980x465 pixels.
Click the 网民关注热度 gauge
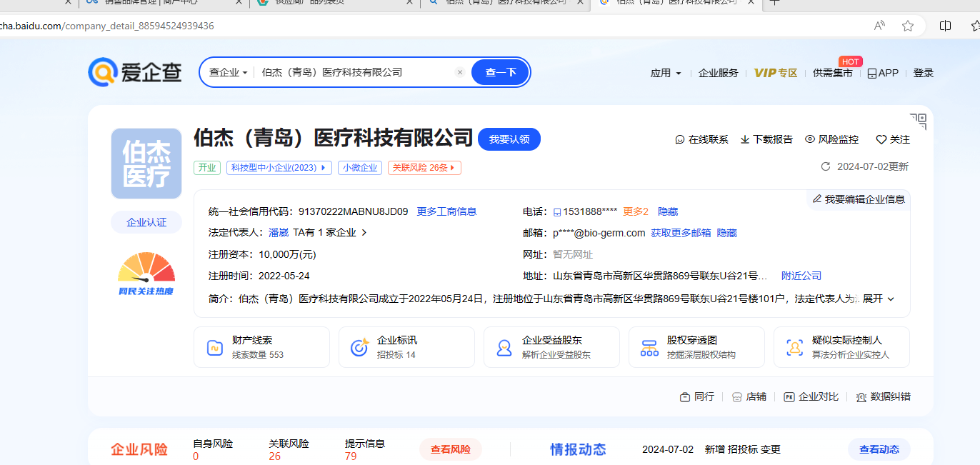point(146,273)
